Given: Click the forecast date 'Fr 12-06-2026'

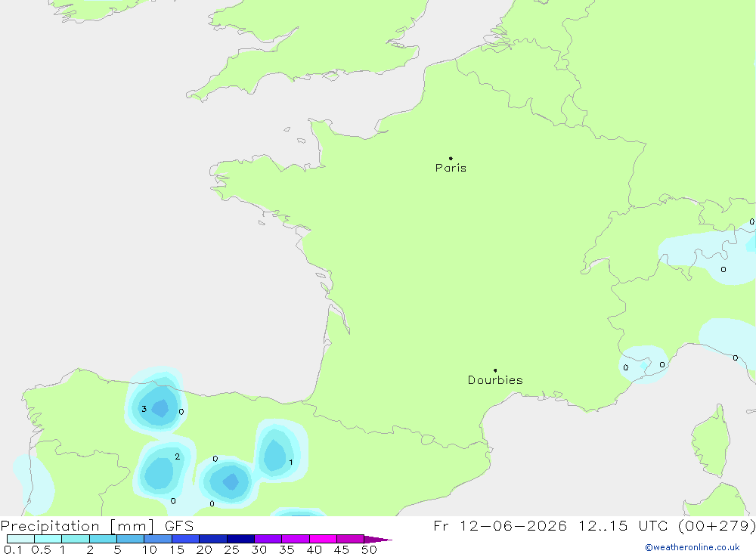Looking at the screenshot, I should (x=500, y=526).
